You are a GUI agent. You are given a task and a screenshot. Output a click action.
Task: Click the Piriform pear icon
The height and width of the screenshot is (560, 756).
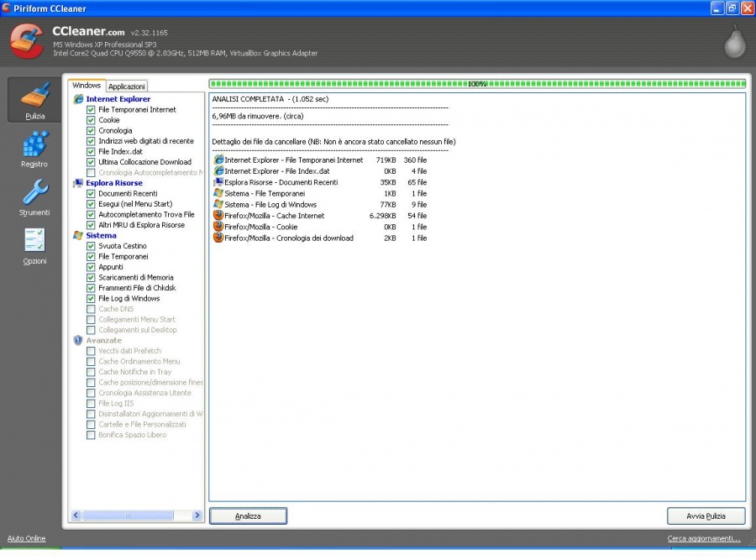coord(735,43)
